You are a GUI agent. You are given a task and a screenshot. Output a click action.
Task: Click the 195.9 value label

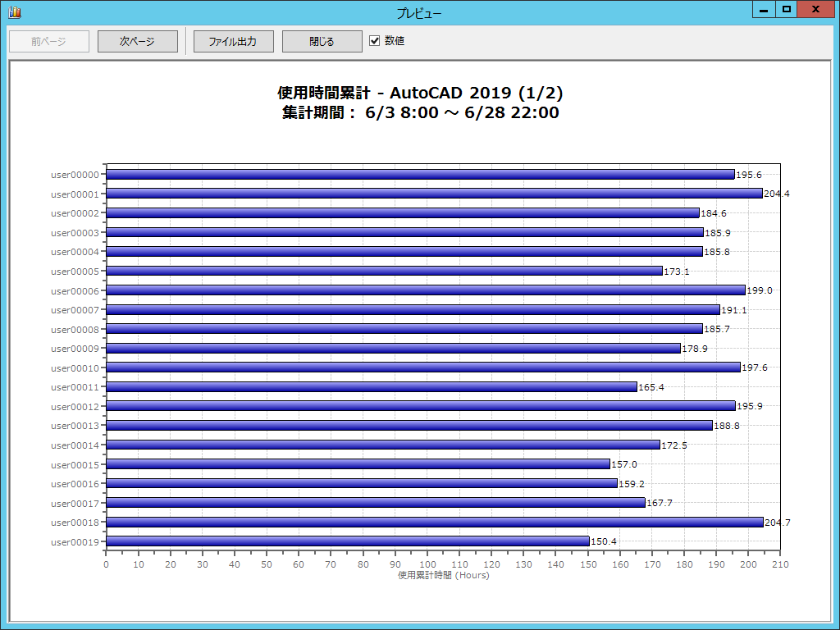(x=750, y=406)
